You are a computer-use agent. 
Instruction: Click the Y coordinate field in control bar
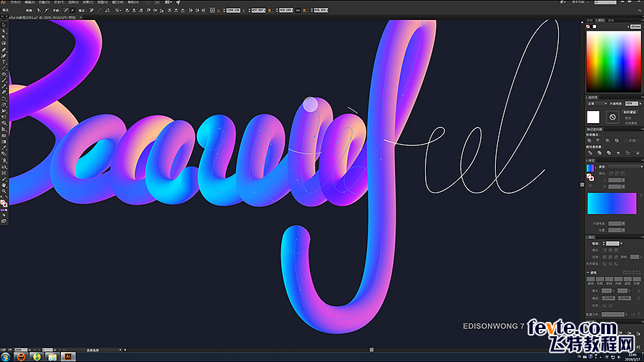(x=258, y=10)
